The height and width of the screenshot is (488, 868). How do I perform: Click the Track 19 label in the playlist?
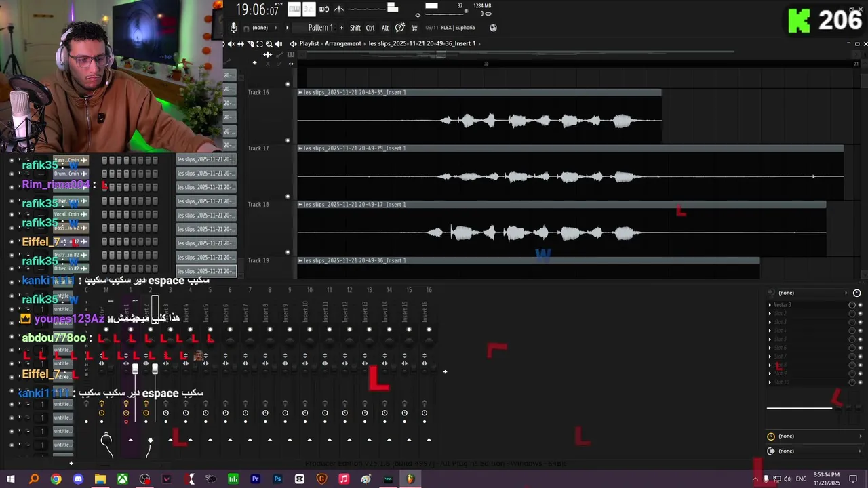tap(258, 260)
